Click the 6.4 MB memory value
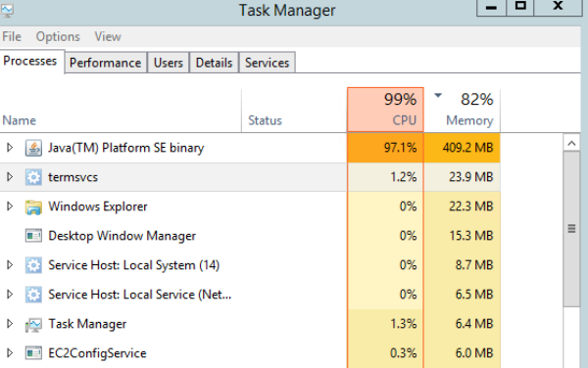Image resolution: width=588 pixels, height=368 pixels. (474, 324)
